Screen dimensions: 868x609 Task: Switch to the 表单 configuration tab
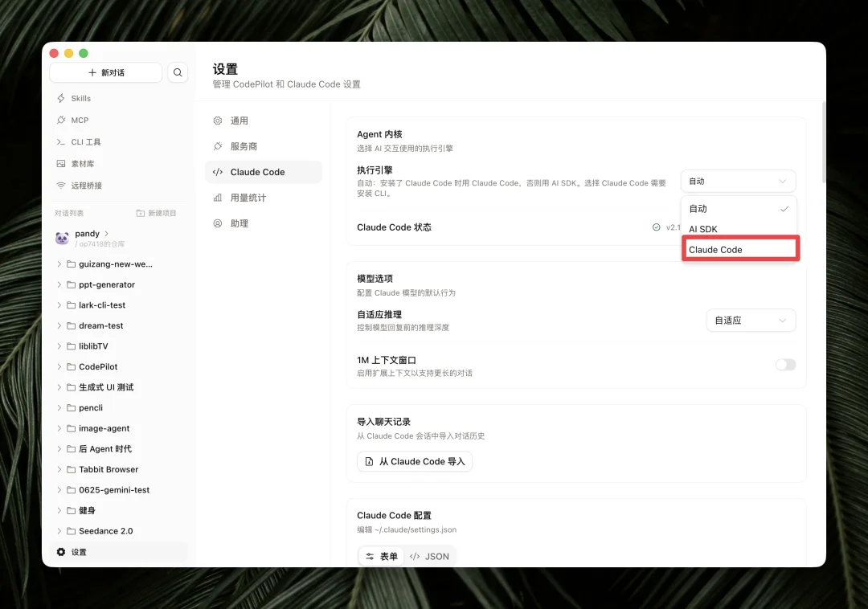point(380,555)
